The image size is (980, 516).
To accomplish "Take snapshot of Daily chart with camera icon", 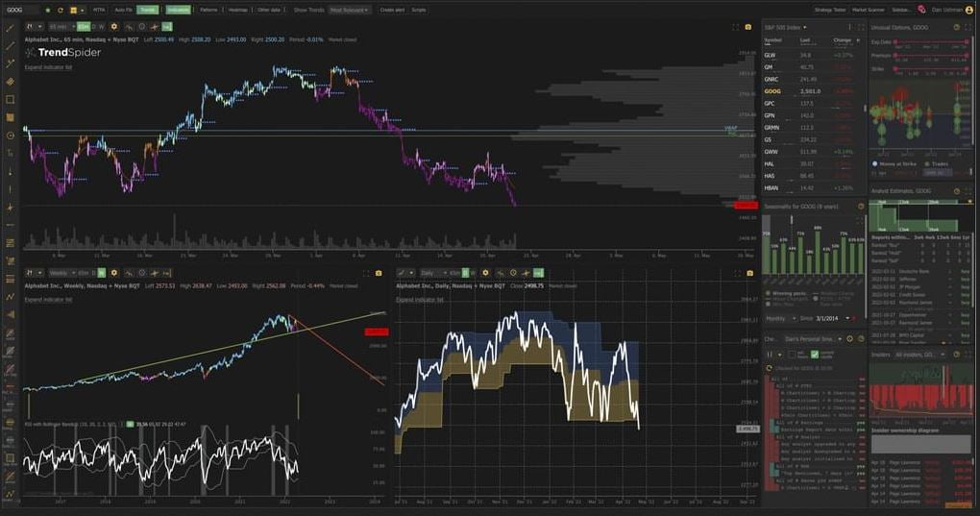I will pyautogui.click(x=750, y=273).
